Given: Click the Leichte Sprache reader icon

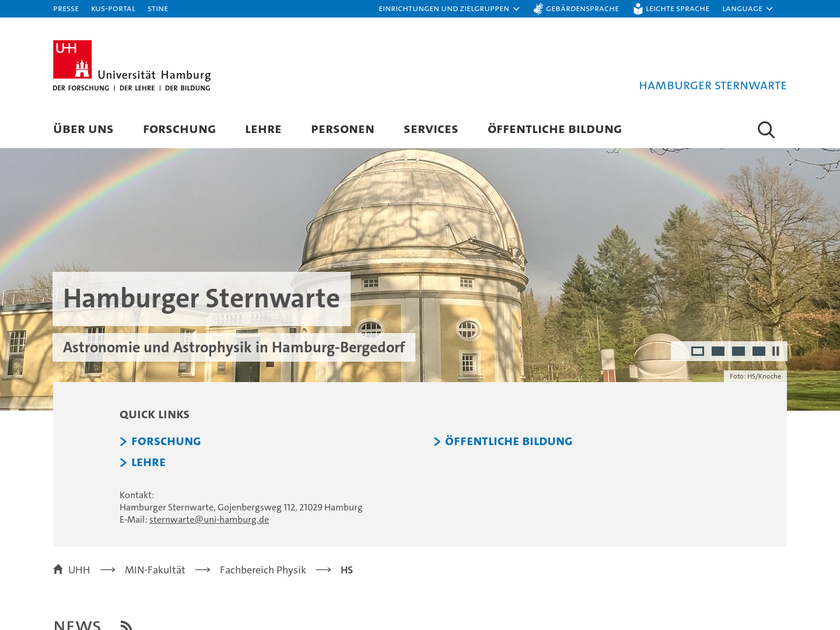Looking at the screenshot, I should coord(638,9).
